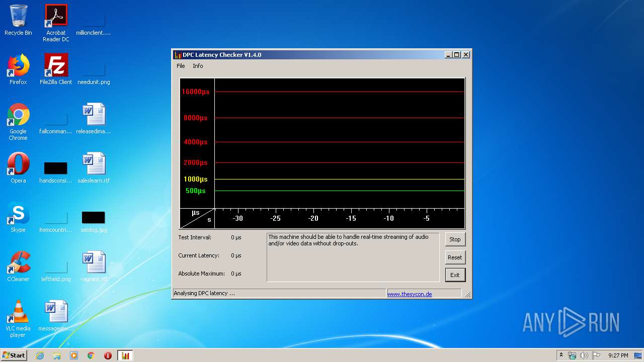The width and height of the screenshot is (644, 362).
Task: Select the Firefox desktop shortcut
Action: (x=18, y=69)
